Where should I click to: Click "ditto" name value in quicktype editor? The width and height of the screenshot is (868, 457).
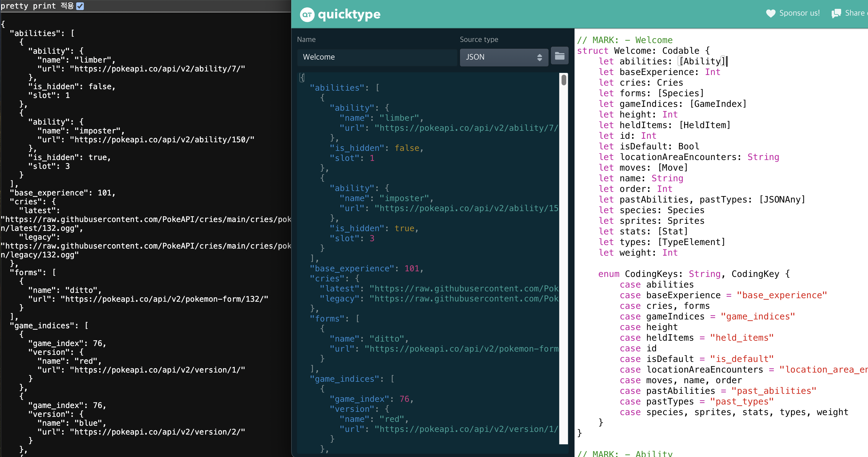pos(387,339)
